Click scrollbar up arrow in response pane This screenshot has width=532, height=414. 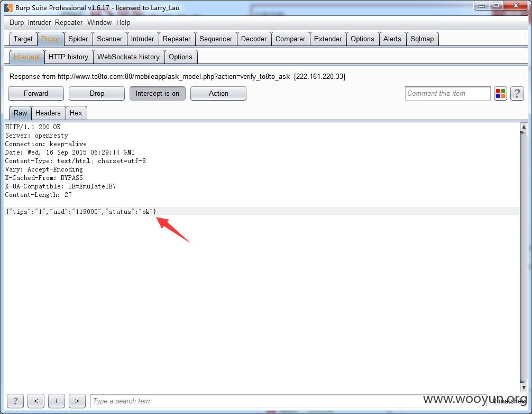pos(524,127)
